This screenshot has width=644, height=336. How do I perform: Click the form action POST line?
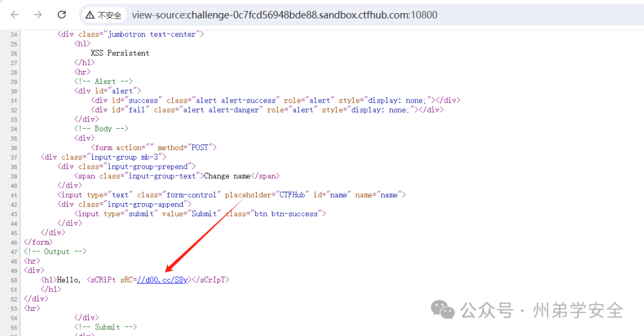click(x=154, y=147)
